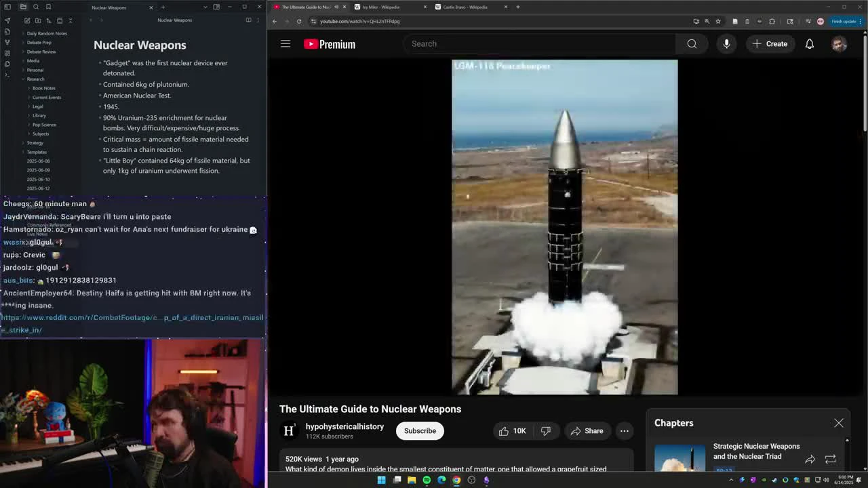Go to YouTube Premium home logo

click(330, 44)
